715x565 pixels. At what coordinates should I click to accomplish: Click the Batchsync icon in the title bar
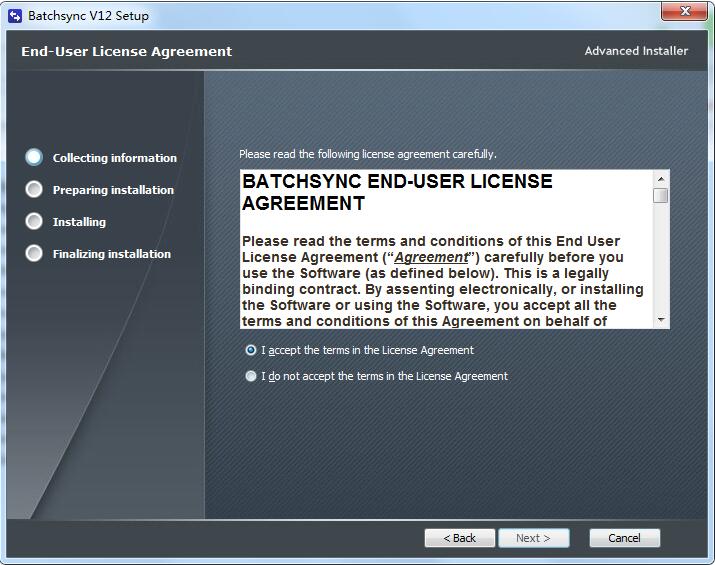click(15, 16)
